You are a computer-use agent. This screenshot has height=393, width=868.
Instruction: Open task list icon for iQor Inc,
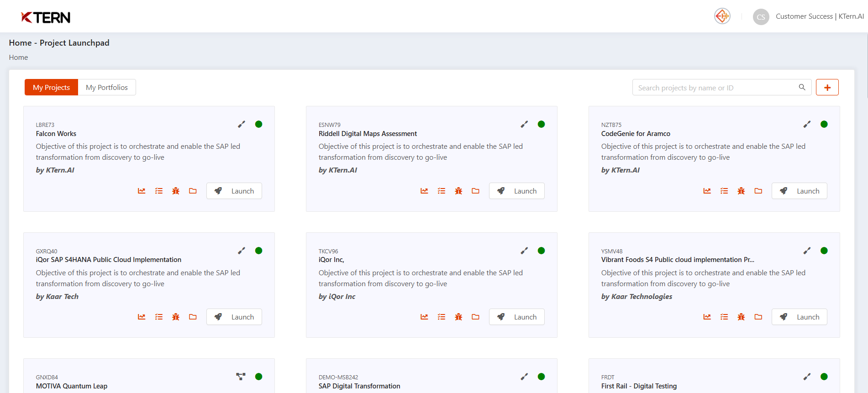tap(442, 317)
